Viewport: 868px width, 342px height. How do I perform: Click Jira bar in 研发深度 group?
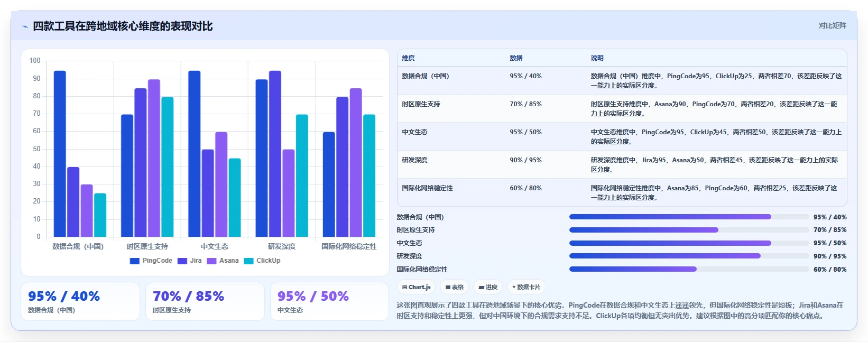[x=275, y=154]
